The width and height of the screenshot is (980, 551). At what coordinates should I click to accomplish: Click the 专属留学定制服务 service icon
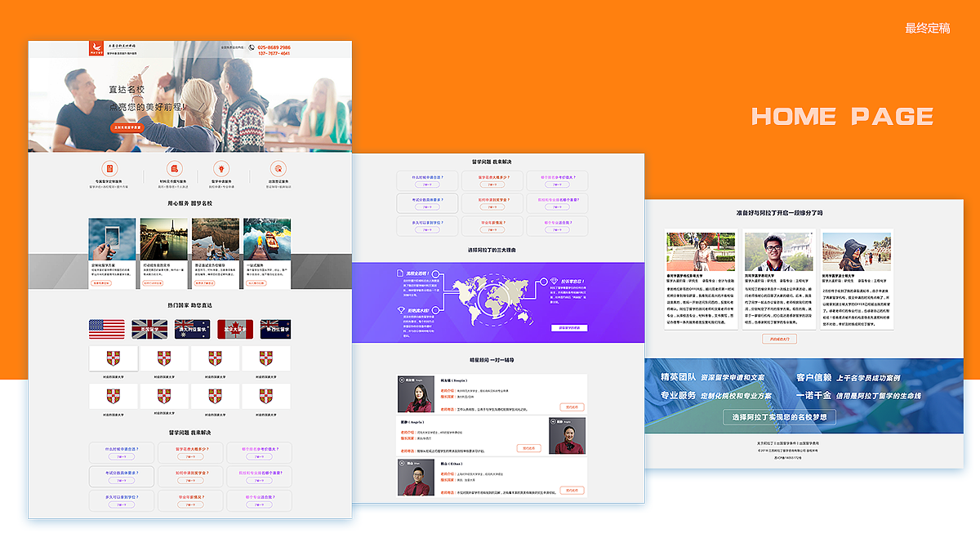pyautogui.click(x=108, y=168)
